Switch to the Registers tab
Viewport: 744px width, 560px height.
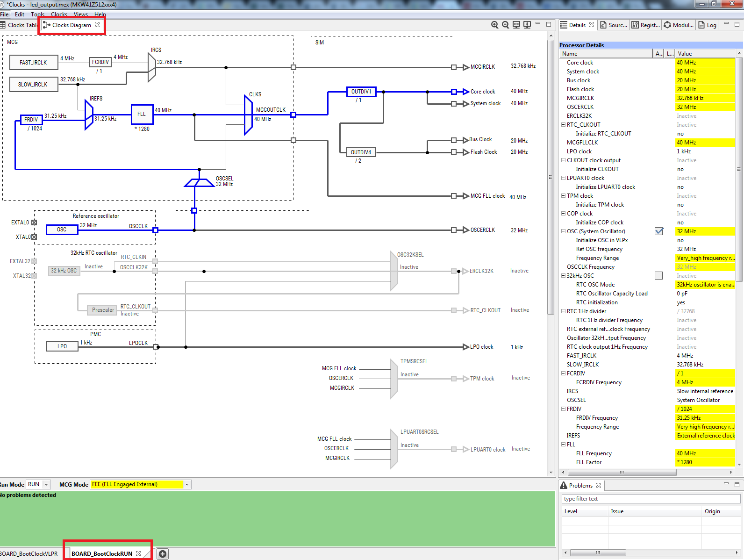tap(645, 25)
